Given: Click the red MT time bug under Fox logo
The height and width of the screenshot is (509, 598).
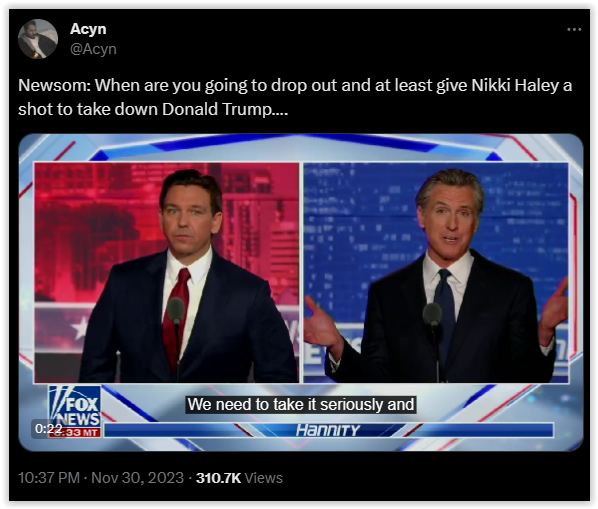Looking at the screenshot, I should click(75, 432).
